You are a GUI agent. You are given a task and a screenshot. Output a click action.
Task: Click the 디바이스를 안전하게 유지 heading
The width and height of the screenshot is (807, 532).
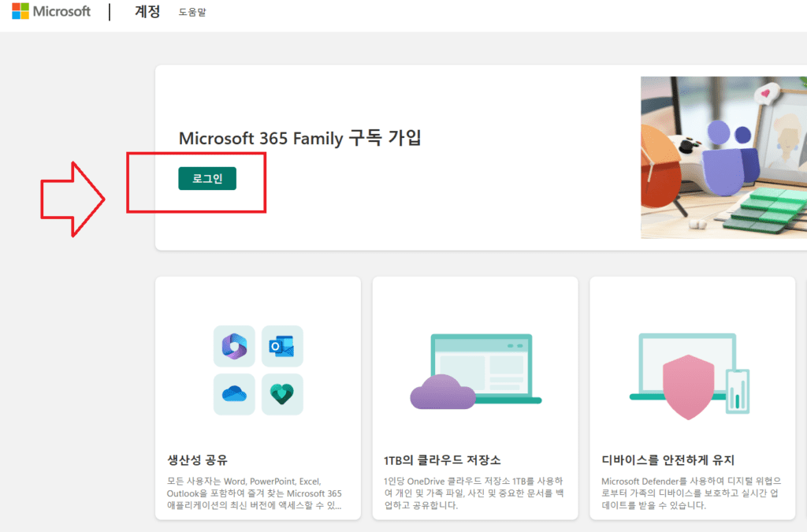pos(668,460)
